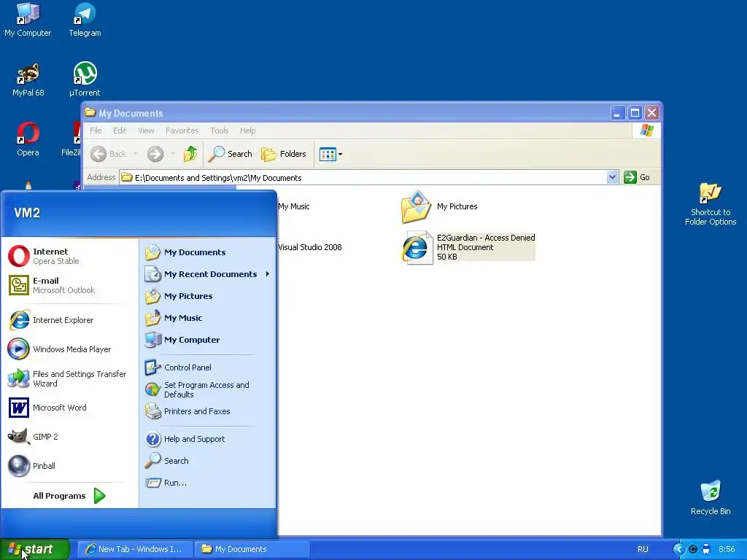The height and width of the screenshot is (560, 747).
Task: Open the Forward history dropdown arrow
Action: pos(172,154)
